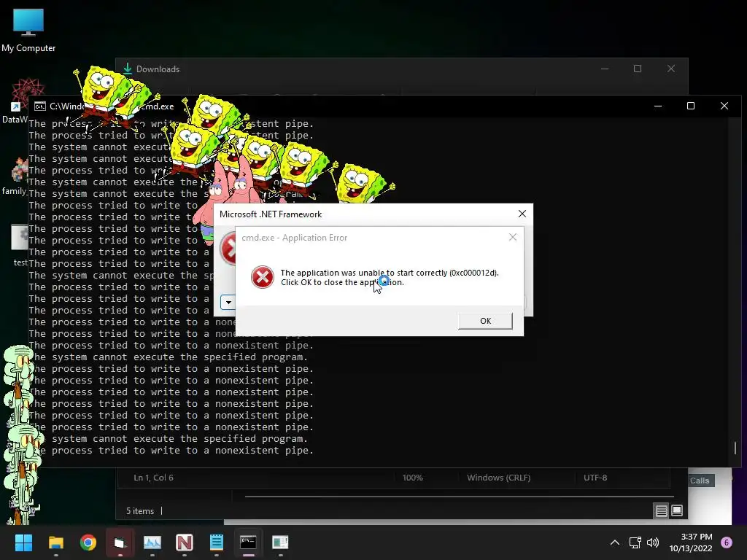The image size is (747, 560).
Task: Open the family desktop icon
Action: click(x=15, y=175)
